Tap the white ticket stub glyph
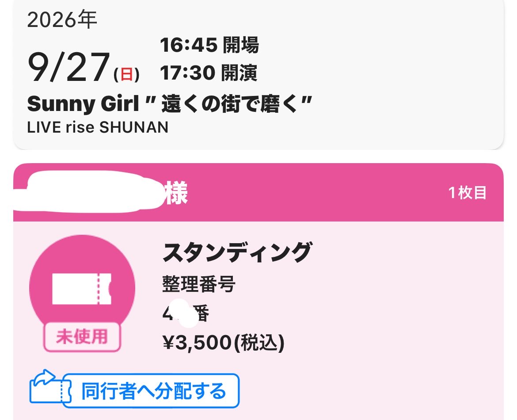 point(82,289)
